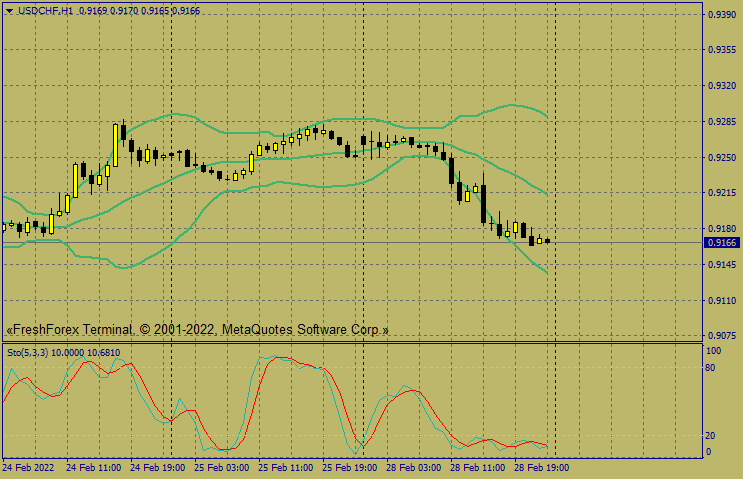743x479 pixels.
Task: Click the OHLC values 0.9169 0.9170 0.9165 0.9166
Action: 139,11
